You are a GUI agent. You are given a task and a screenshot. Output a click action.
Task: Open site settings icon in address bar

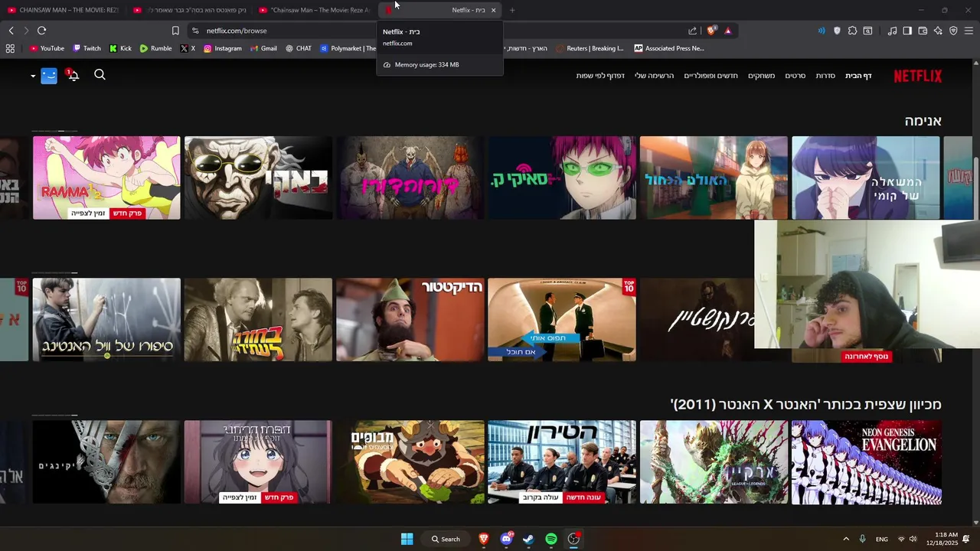(195, 31)
